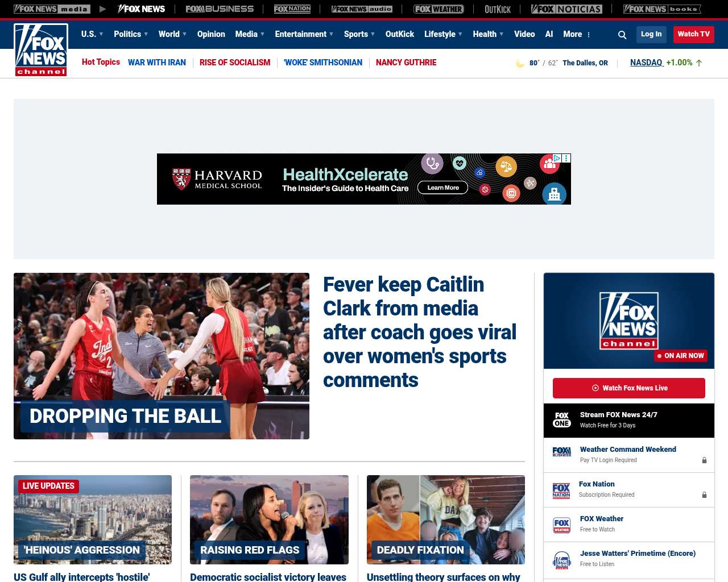The height and width of the screenshot is (582, 728).
Task: Go to the Opinion section
Action: 211,34
